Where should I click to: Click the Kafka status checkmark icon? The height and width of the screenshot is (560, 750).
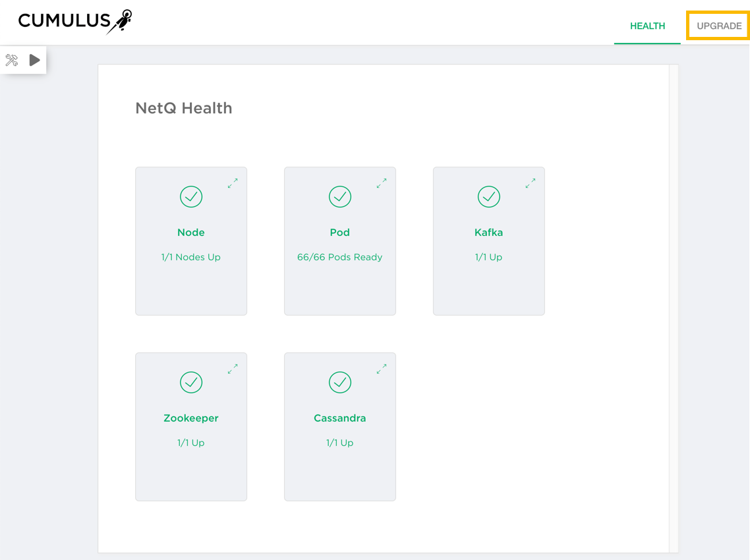(x=489, y=196)
